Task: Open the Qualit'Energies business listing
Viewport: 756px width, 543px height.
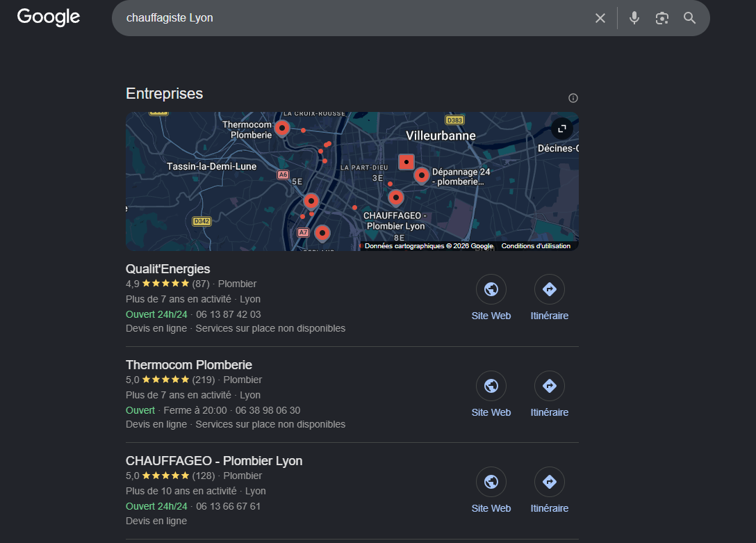Action: pos(167,269)
